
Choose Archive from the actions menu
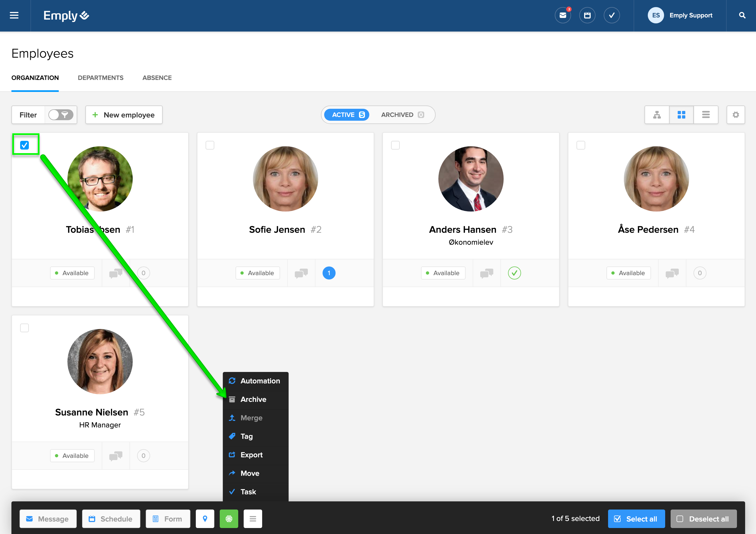pos(253,399)
